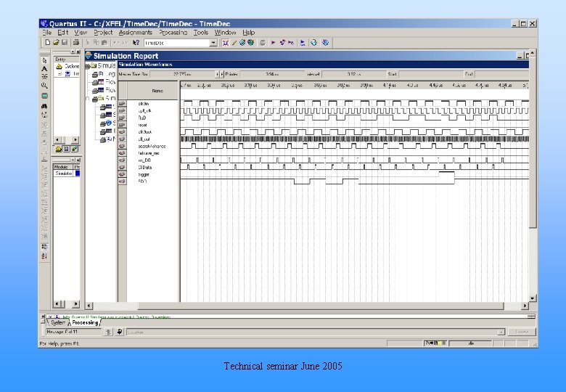This screenshot has width=566, height=392.
Task: Select the second Flow report item
Action: [104, 90]
